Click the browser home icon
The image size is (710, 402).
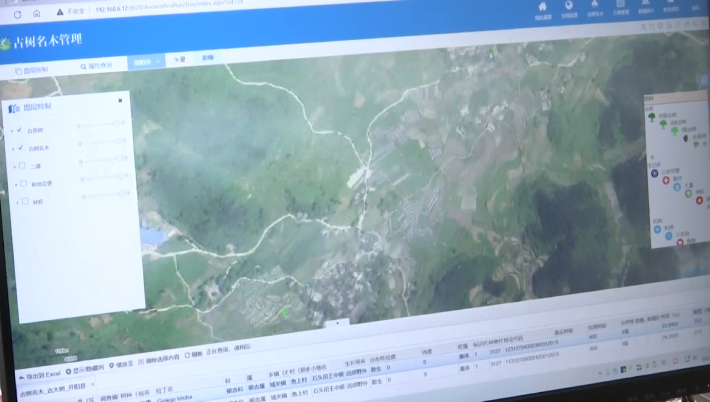coord(38,14)
